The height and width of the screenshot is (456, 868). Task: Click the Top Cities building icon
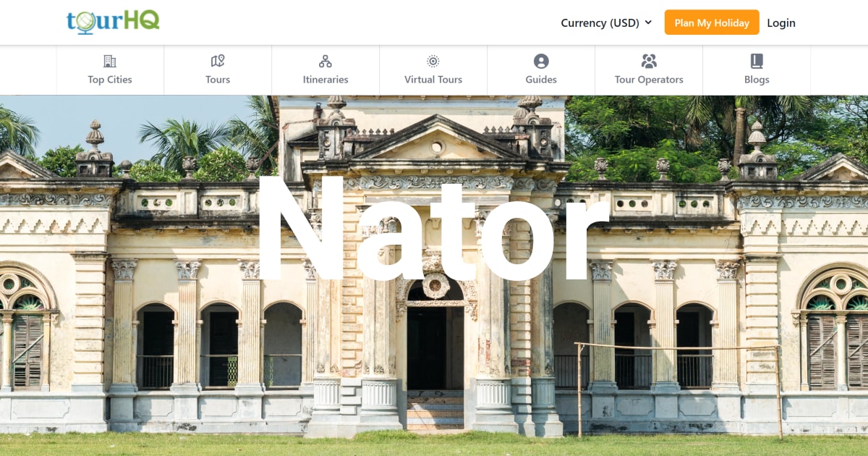click(x=109, y=61)
